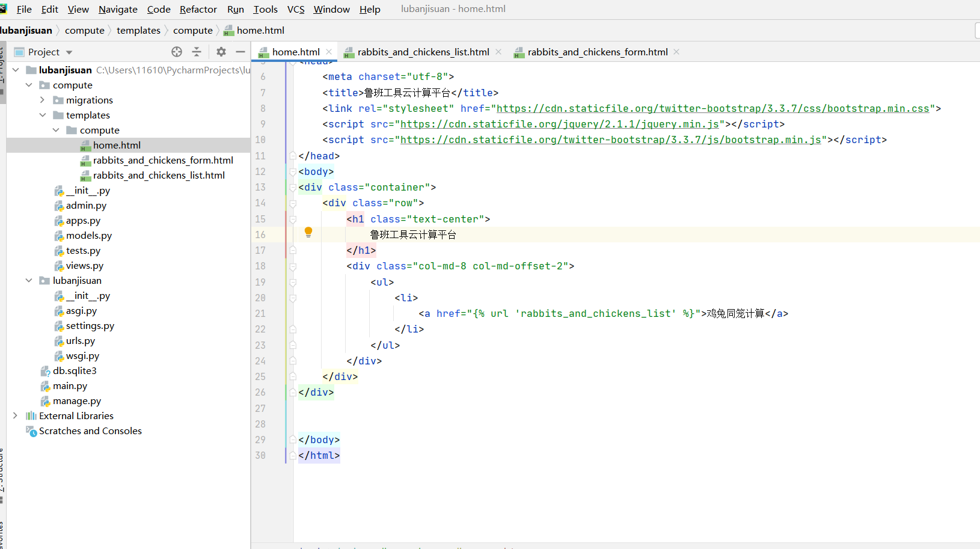
Task: Select settings.py in the lubanjisuan folder
Action: tap(90, 325)
